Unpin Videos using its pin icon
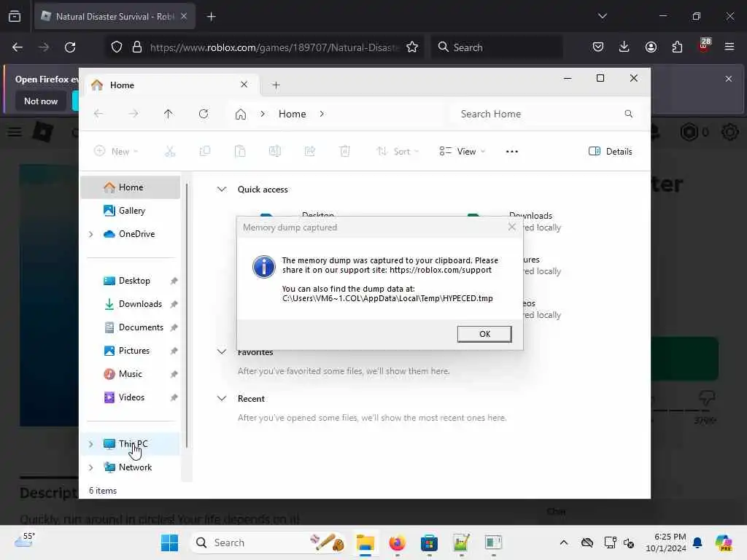 click(174, 397)
